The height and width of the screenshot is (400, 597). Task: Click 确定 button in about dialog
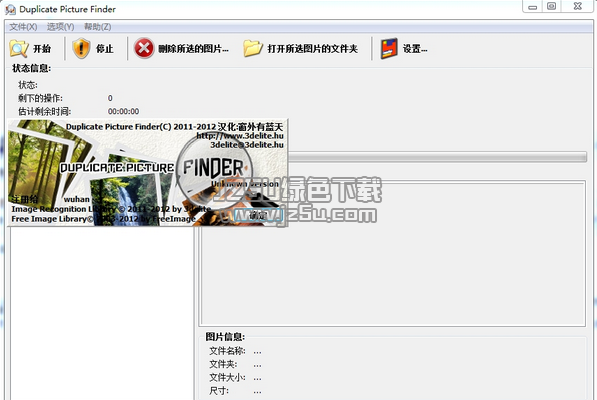(x=258, y=215)
